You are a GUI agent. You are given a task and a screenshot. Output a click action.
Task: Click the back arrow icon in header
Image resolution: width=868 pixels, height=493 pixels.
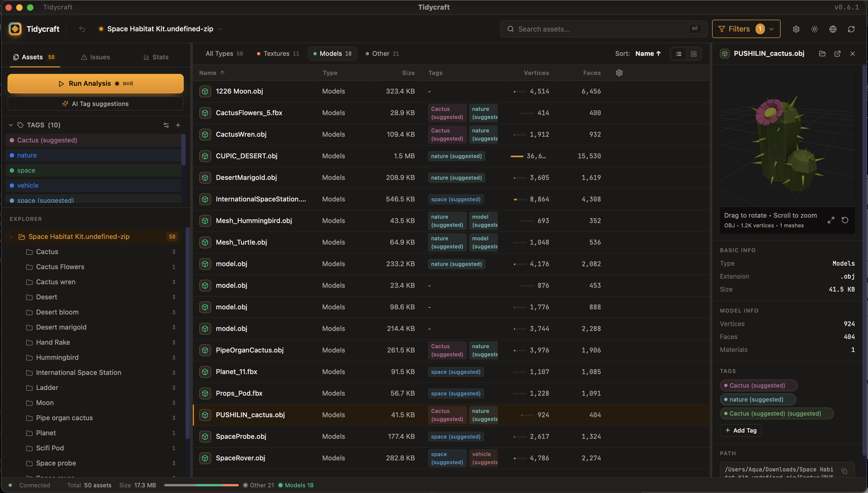pos(82,29)
